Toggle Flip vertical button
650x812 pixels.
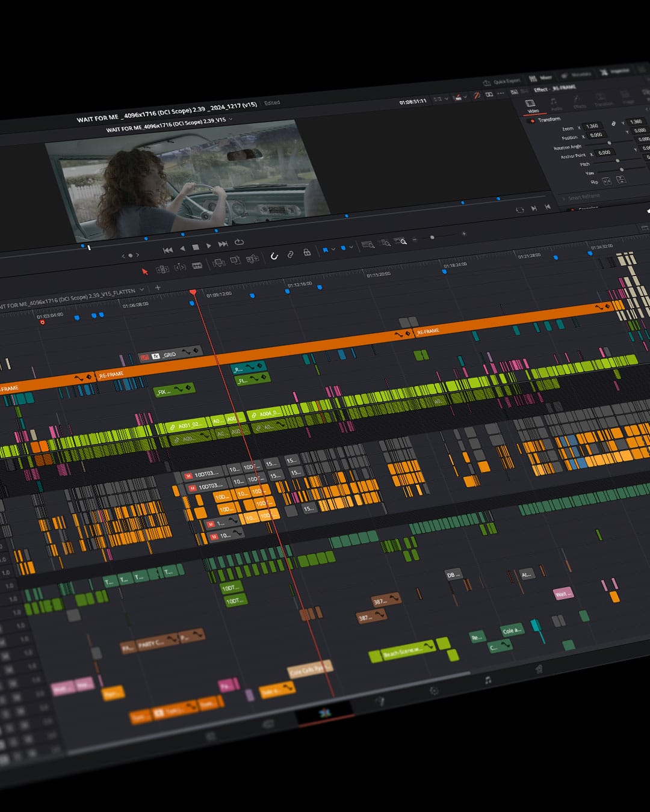click(621, 180)
